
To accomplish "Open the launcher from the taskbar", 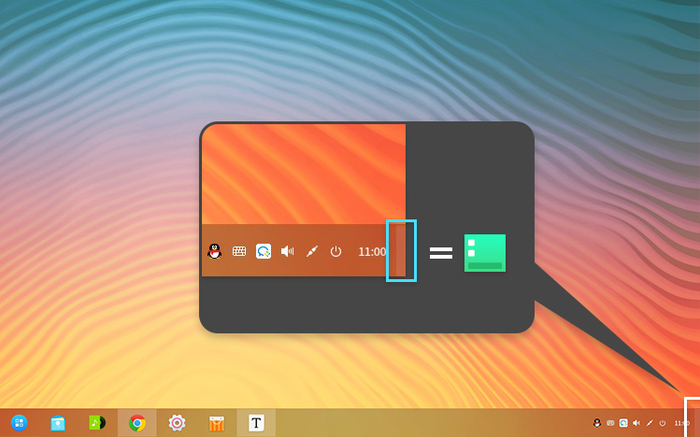I will [x=19, y=423].
